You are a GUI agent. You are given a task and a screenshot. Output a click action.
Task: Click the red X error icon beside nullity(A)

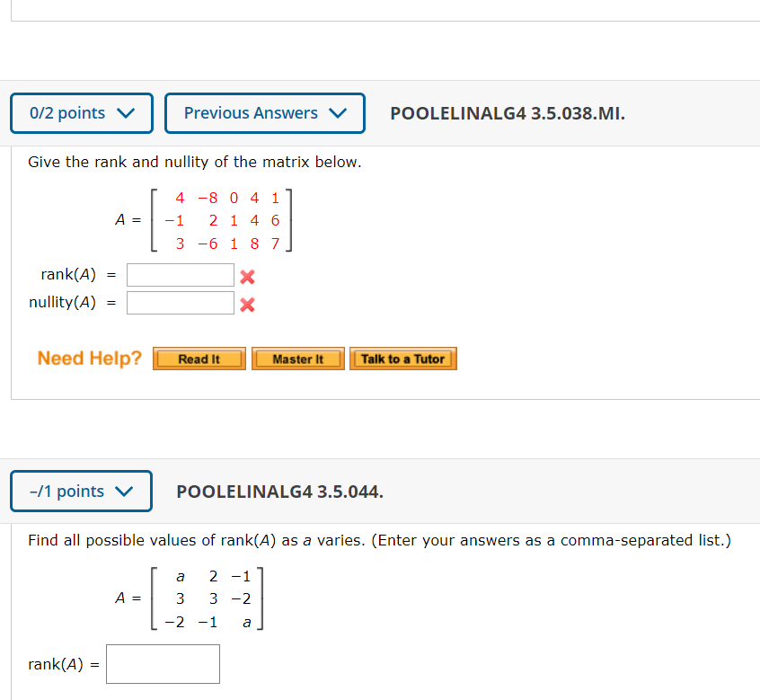coord(247,303)
